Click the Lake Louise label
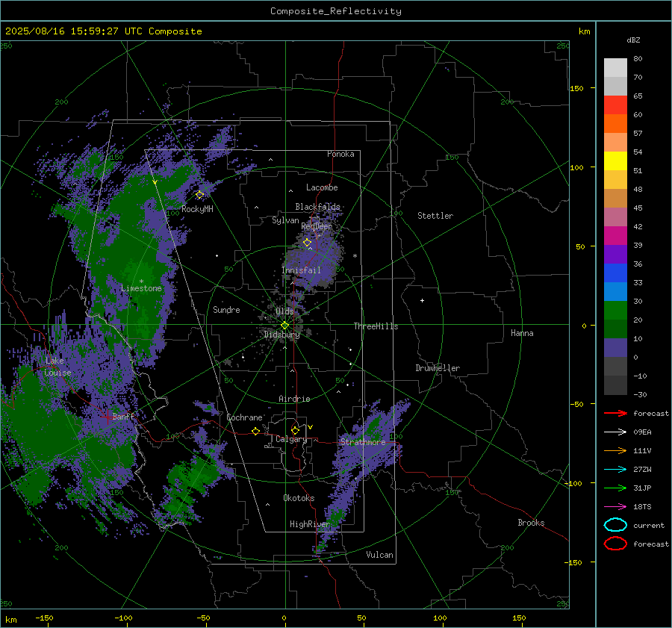Screen dimensions: 672x628 [x=57, y=367]
